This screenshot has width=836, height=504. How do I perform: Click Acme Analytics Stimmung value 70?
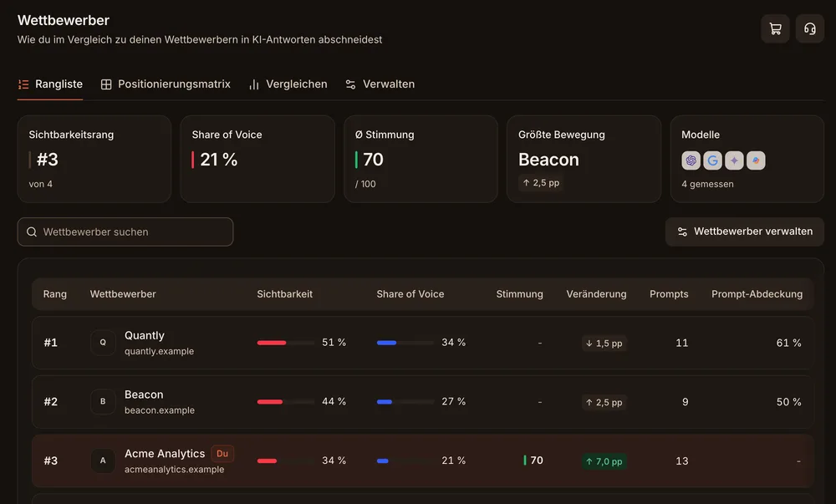coord(537,461)
